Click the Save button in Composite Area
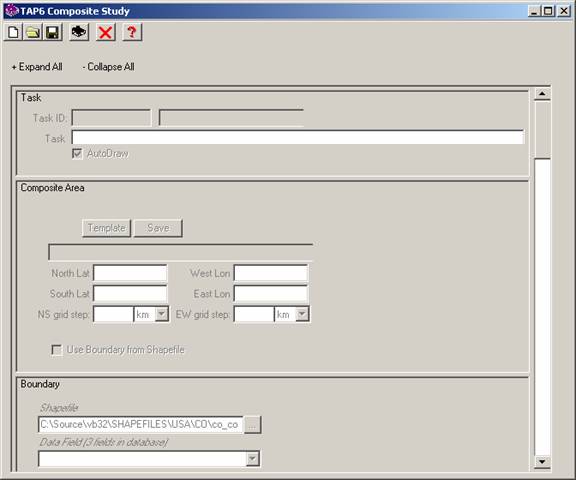 tap(158, 228)
